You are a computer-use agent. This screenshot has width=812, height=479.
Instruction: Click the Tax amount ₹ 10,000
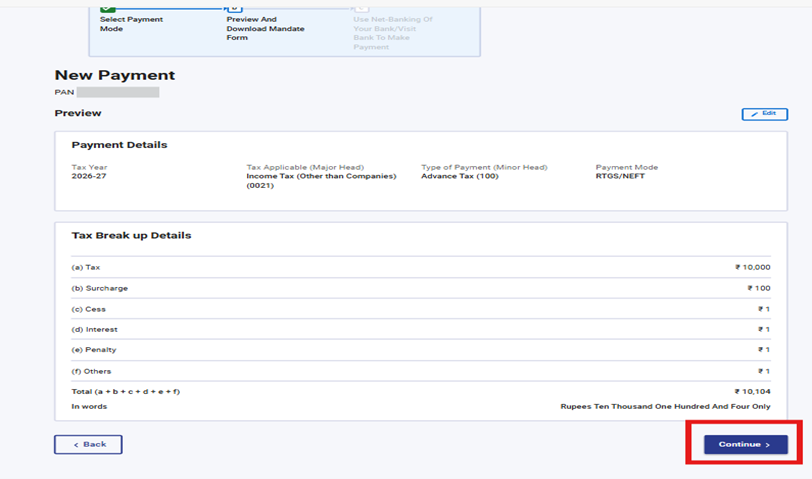752,268
